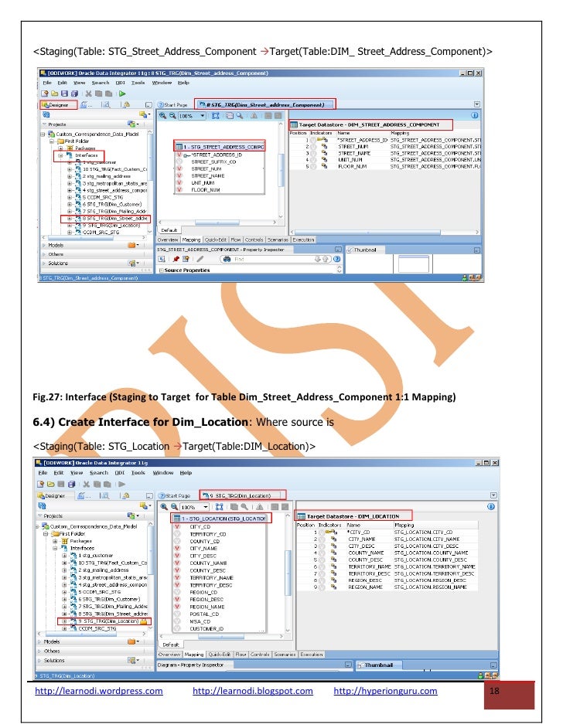Click Zoom Out magnifier in upper diagram toolbar

coord(172,116)
